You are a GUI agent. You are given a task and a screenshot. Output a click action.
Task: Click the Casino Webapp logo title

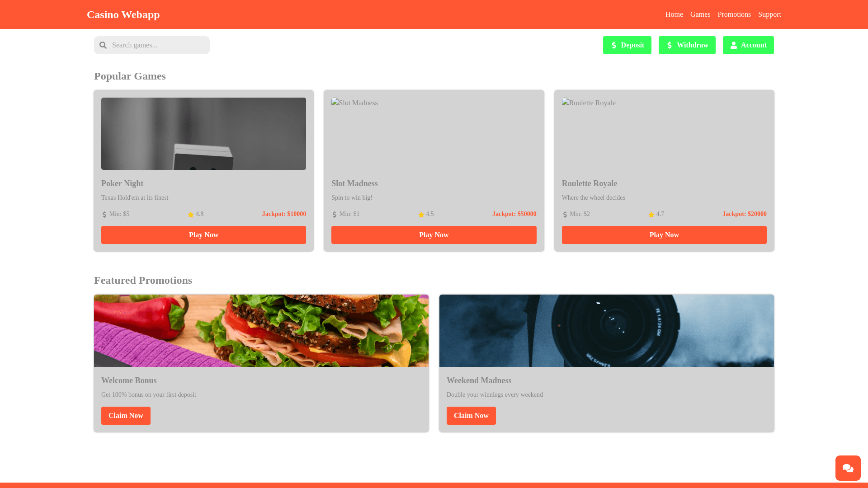[x=123, y=14]
